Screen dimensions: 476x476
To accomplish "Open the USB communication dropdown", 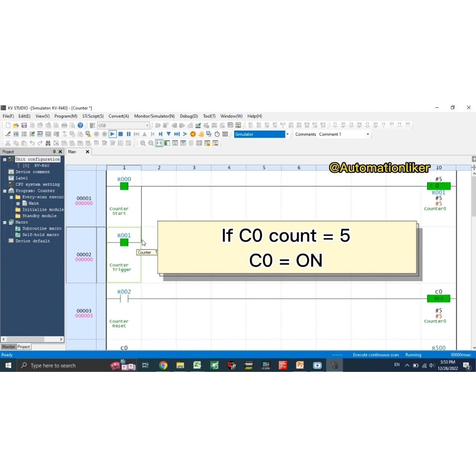I will (147, 126).
